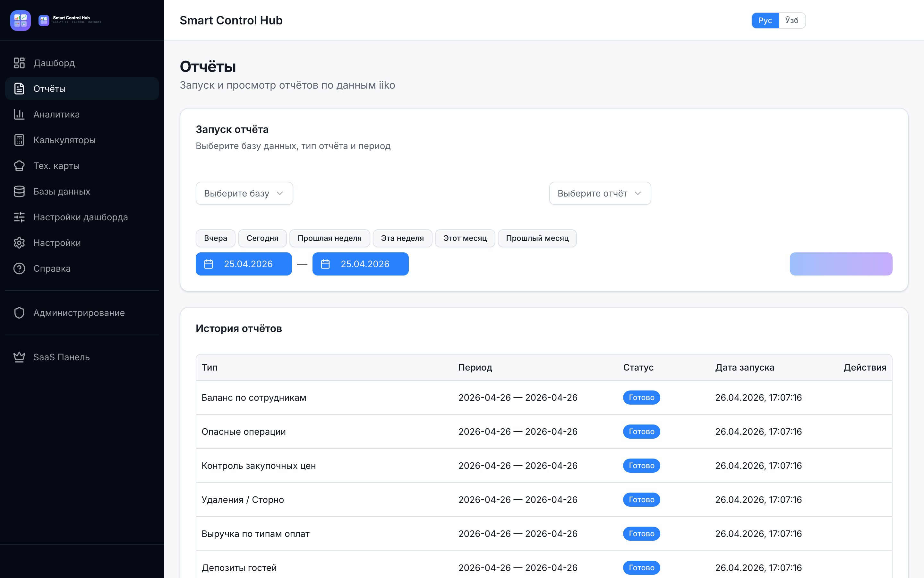Click the Выручка по типам оплат row

544,534
